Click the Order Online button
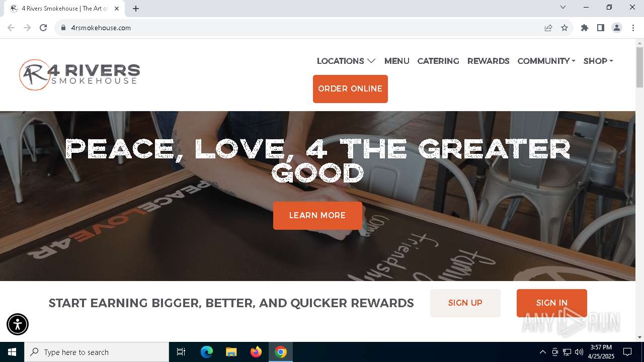This screenshot has height=362, width=644. tap(350, 89)
